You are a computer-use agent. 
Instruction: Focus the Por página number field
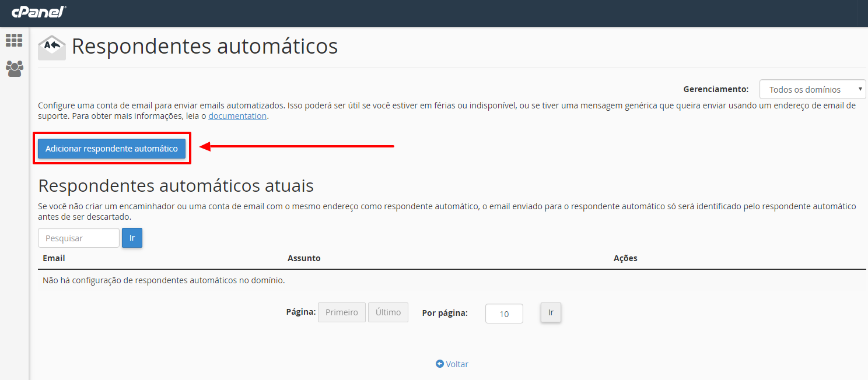(x=504, y=314)
